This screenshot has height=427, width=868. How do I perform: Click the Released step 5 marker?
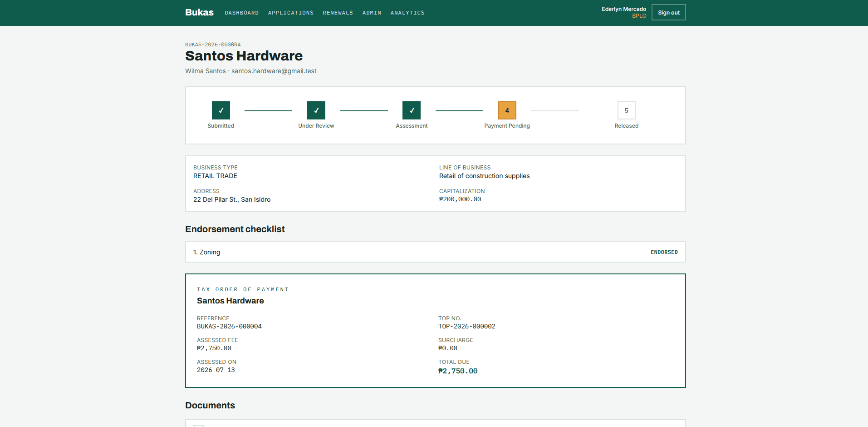[626, 110]
